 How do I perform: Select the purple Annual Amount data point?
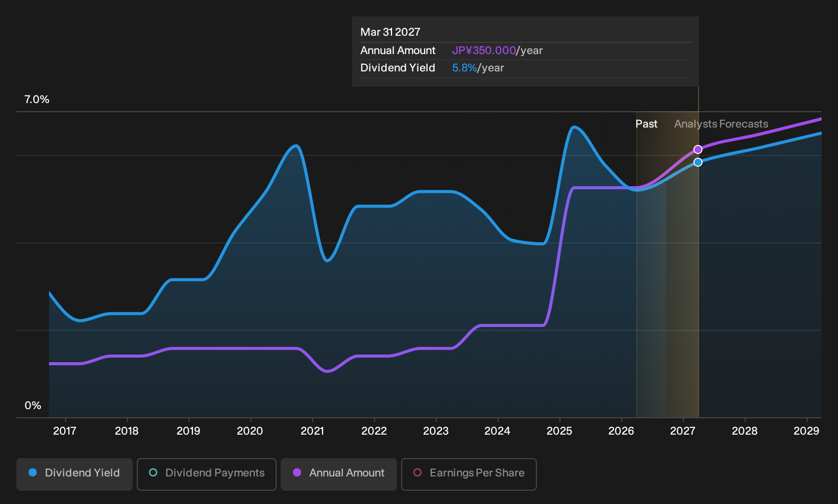click(x=698, y=149)
